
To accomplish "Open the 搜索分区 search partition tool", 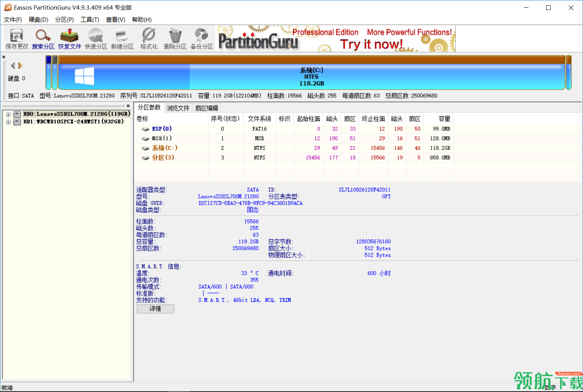I will pos(43,39).
